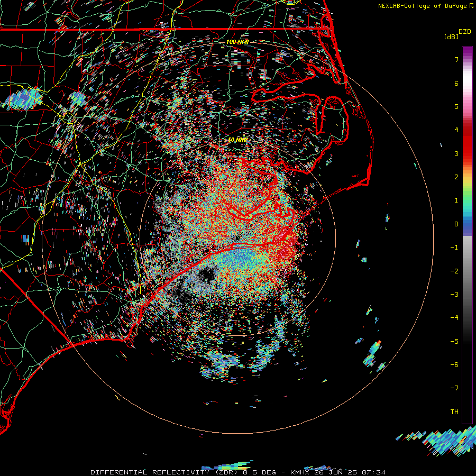Click the DZD legend title
The width and height of the screenshot is (476, 476).
[x=465, y=32]
